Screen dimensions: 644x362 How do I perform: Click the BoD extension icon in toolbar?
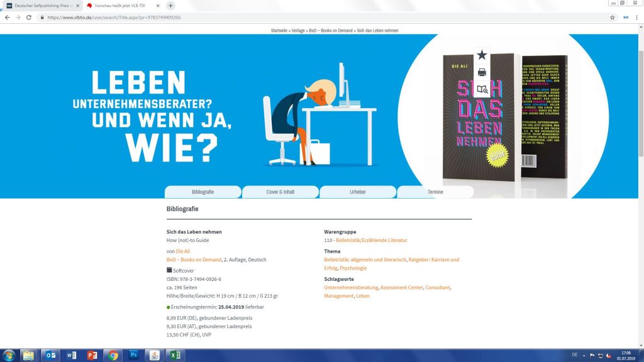coord(626,18)
